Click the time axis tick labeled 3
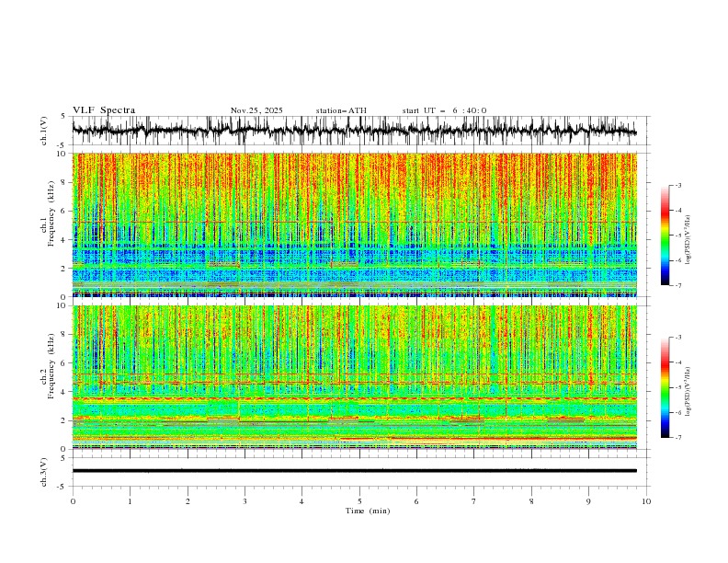The height and width of the screenshot is (563, 728). (245, 501)
